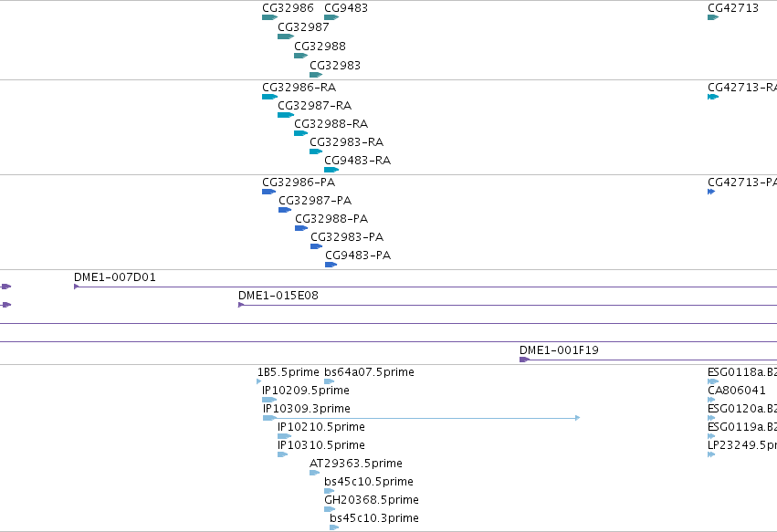Select the GH20368.5prime EST label
Viewport: 777px width, 532px height.
372,500
